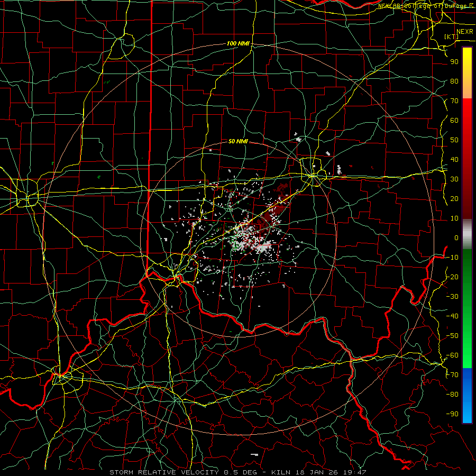
Task: Click the "-60" tick label on the scale
Action: pos(452,355)
